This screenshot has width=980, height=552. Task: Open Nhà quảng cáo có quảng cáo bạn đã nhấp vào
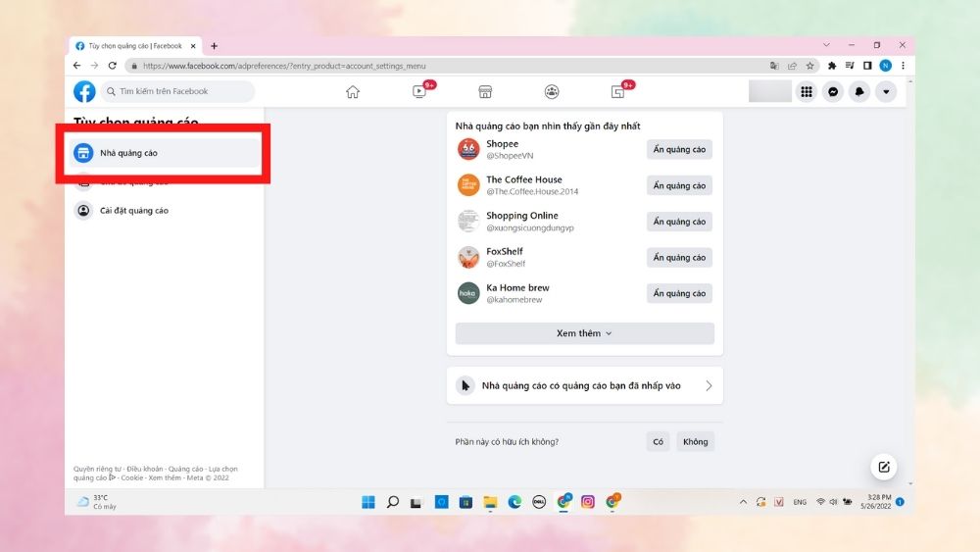[584, 386]
